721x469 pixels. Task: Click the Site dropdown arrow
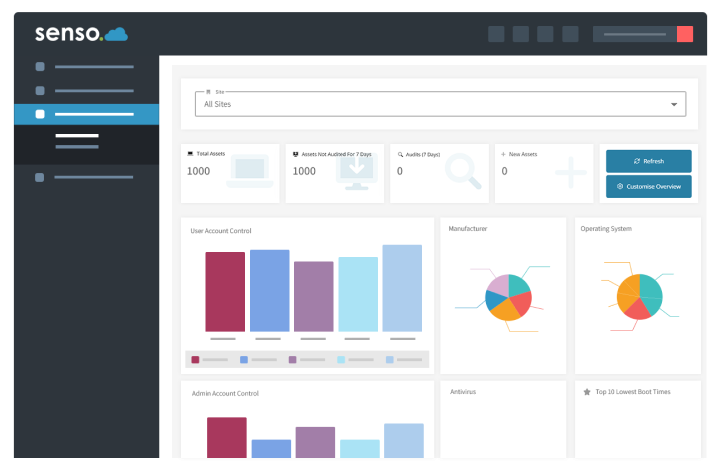674,104
